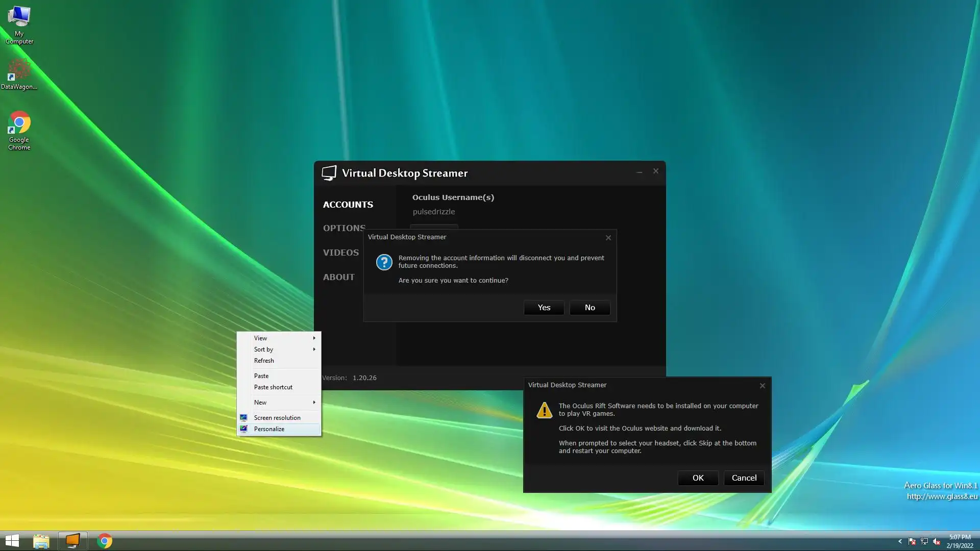The height and width of the screenshot is (551, 980).
Task: Show hidden system tray icons arrow
Action: [900, 541]
